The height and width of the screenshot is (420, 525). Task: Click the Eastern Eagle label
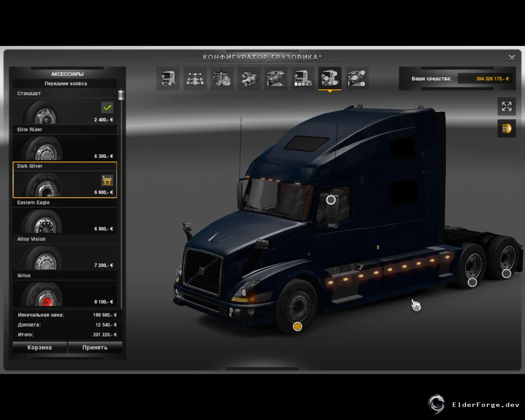[33, 203]
